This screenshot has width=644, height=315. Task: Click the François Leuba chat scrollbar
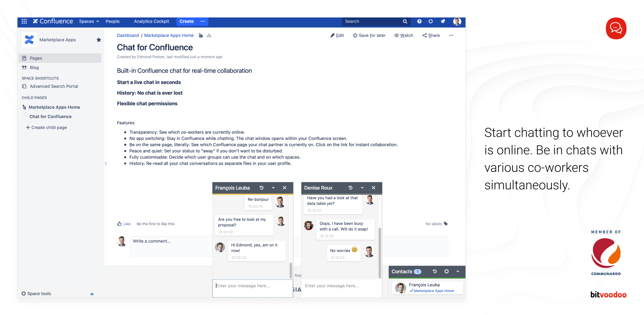point(291,270)
